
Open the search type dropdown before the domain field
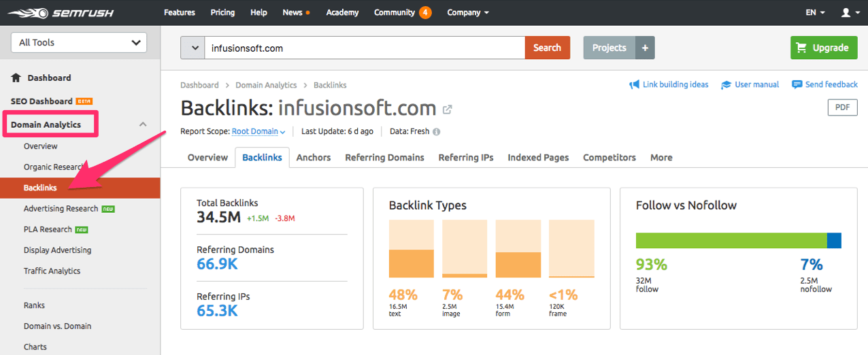(193, 48)
